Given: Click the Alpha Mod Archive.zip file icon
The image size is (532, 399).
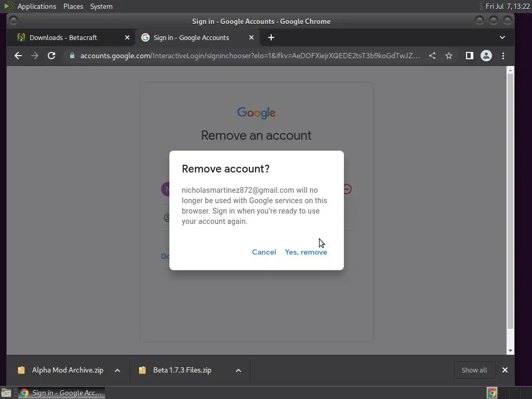Looking at the screenshot, I should click(21, 370).
